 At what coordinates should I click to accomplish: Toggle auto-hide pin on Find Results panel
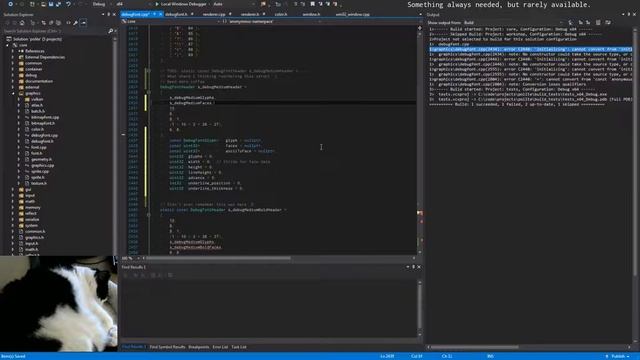click(413, 267)
